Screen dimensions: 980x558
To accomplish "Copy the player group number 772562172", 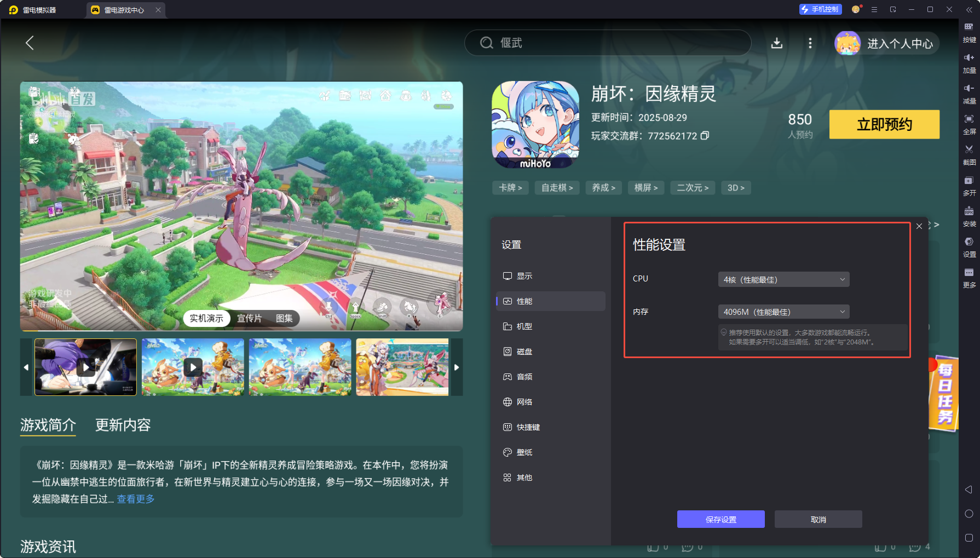I will coord(705,135).
